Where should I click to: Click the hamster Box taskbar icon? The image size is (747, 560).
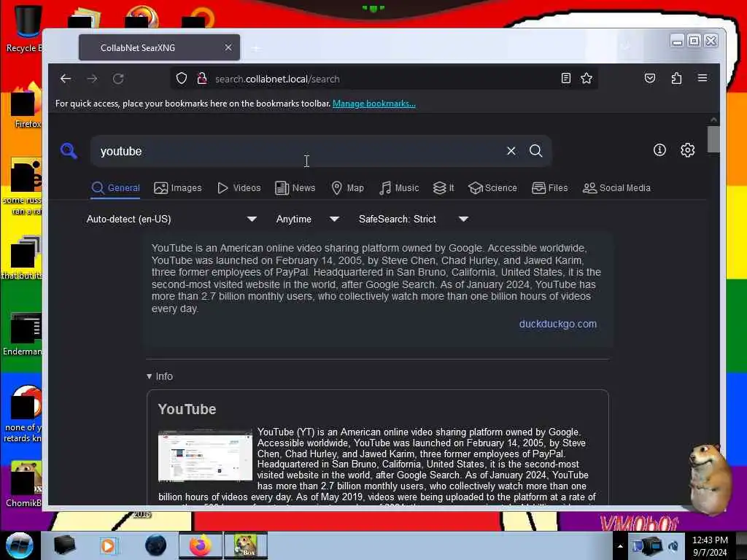[246, 545]
